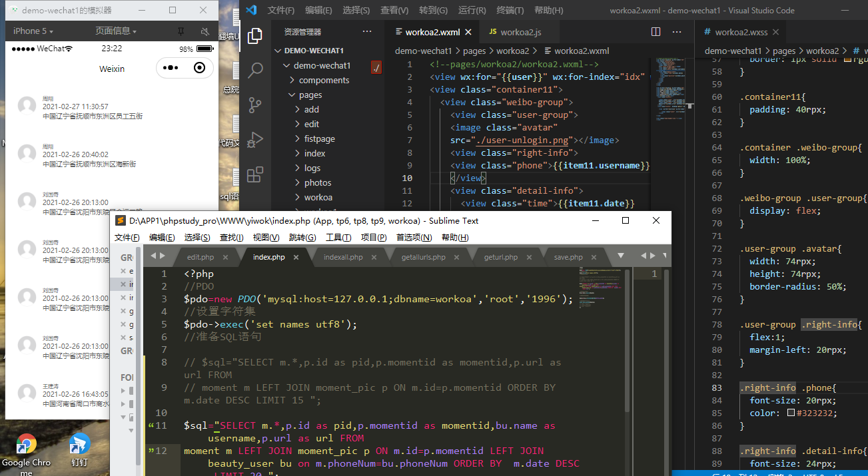Open the 终端(T) menu in VS Code
This screenshot has width=868, height=476.
(x=510, y=11)
